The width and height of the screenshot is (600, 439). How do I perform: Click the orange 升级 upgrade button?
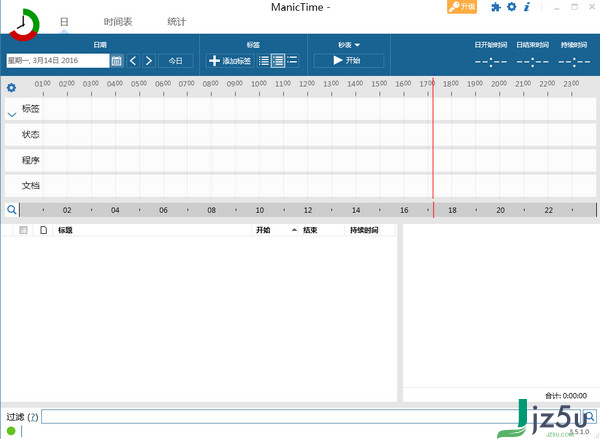coord(462,7)
